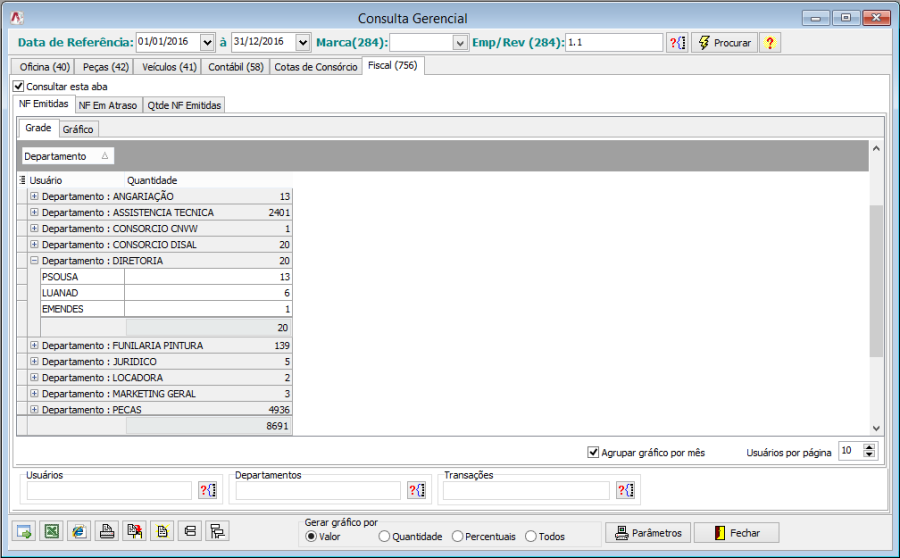Click the Transações filter input field
This screenshot has height=558, width=900.
pyautogui.click(x=526, y=490)
